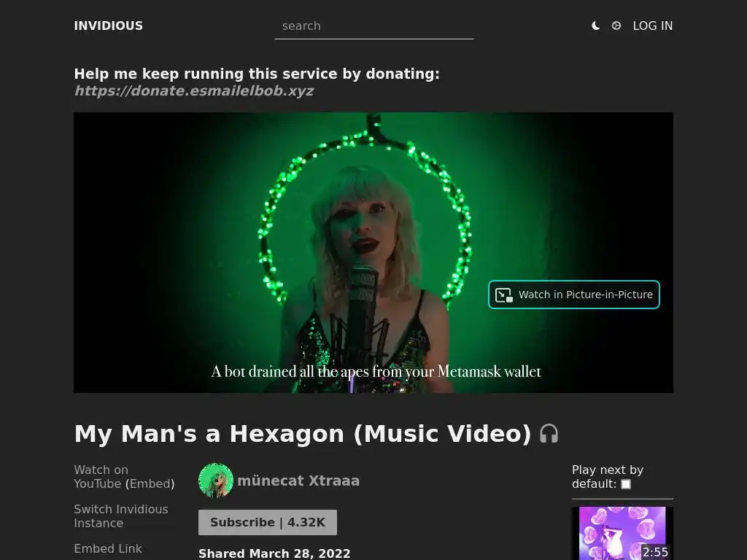Open the purple 2:55 recommended video thumbnail

pos(622,533)
